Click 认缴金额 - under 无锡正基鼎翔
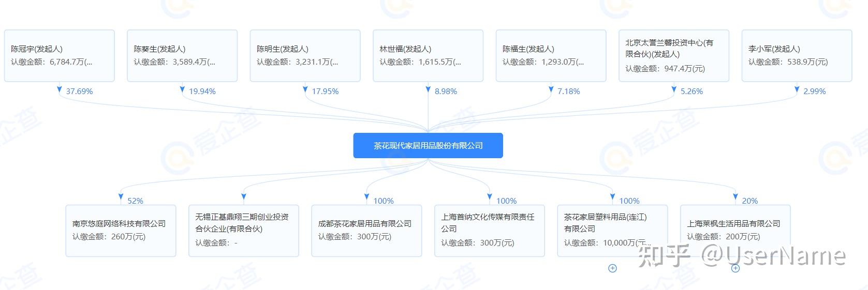The width and height of the screenshot is (868, 290). pyautogui.click(x=216, y=243)
